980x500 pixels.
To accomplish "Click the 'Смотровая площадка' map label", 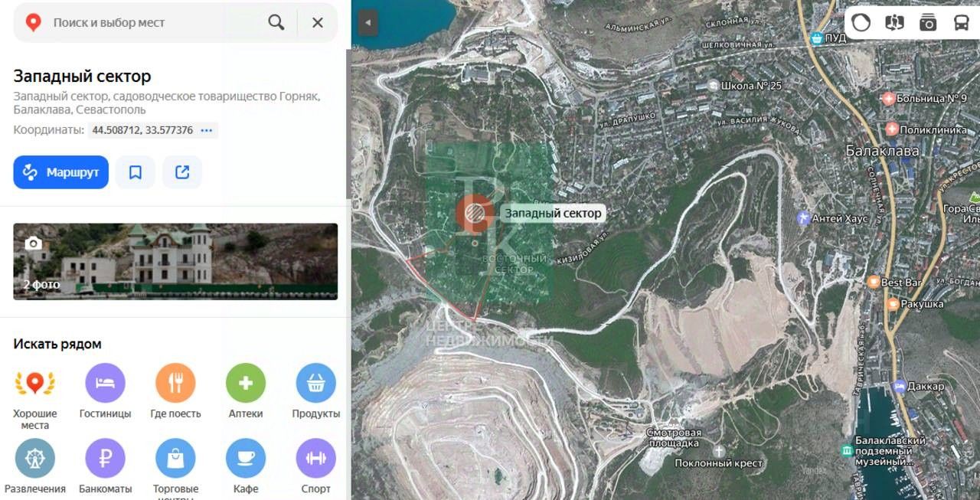I will (x=674, y=437).
